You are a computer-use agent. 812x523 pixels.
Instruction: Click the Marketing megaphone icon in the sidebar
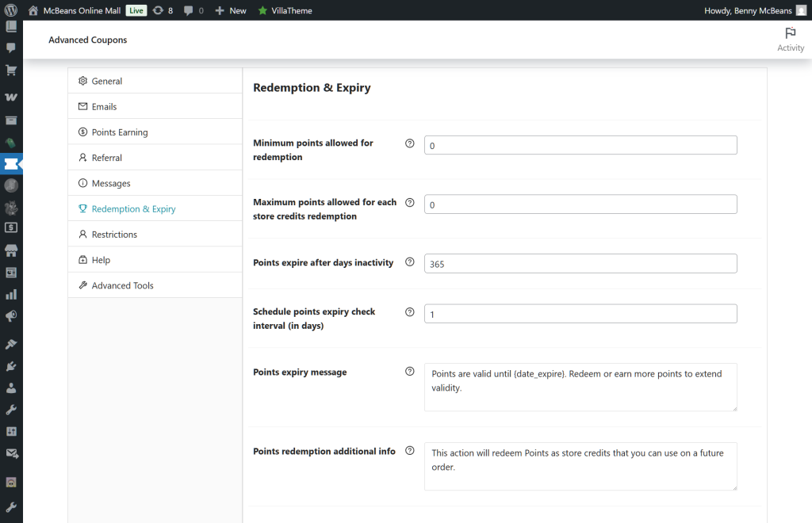click(10, 315)
